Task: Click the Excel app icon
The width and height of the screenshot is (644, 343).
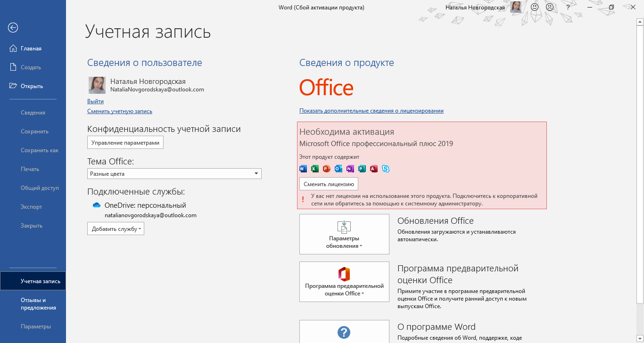Action: [315, 169]
